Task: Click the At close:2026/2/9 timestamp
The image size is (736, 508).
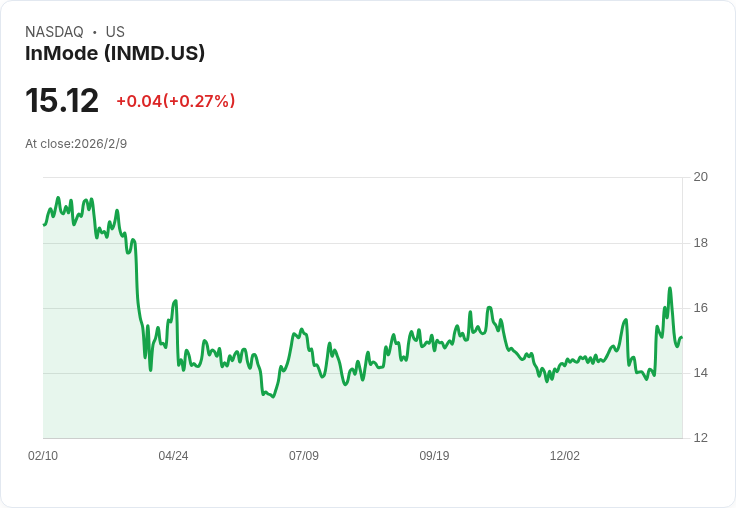Action: [76, 144]
